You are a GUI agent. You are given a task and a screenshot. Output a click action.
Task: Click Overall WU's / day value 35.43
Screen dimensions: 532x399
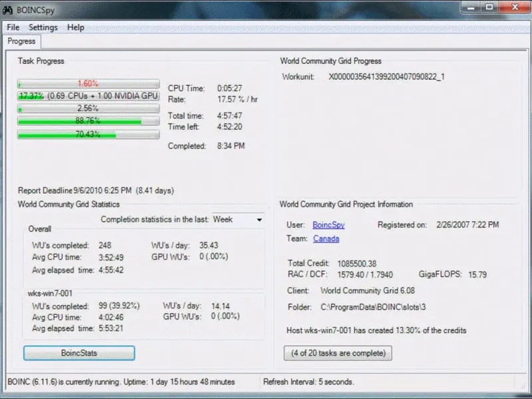click(x=209, y=245)
